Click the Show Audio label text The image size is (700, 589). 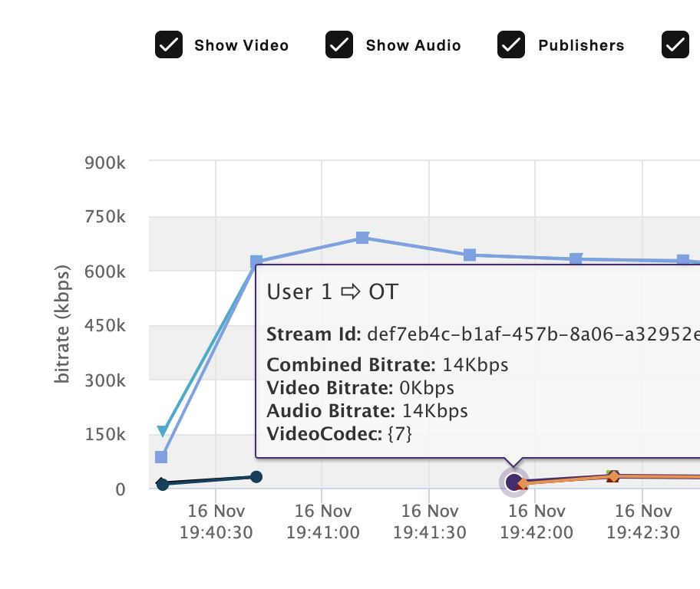click(414, 45)
